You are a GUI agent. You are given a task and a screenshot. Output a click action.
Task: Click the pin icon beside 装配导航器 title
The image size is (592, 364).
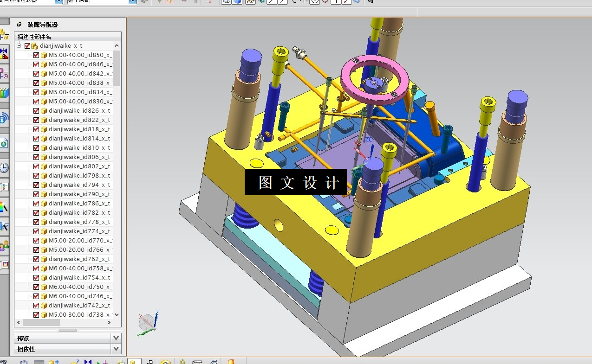pyautogui.click(x=19, y=25)
